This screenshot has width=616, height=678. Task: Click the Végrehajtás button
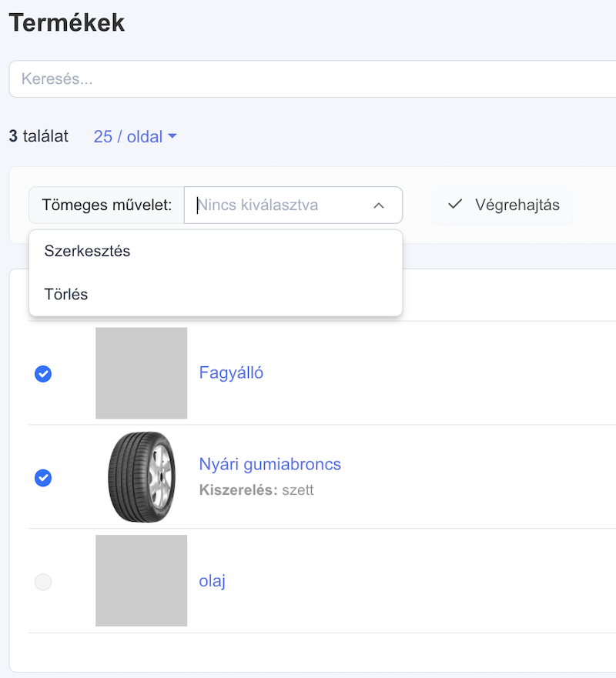[502, 205]
